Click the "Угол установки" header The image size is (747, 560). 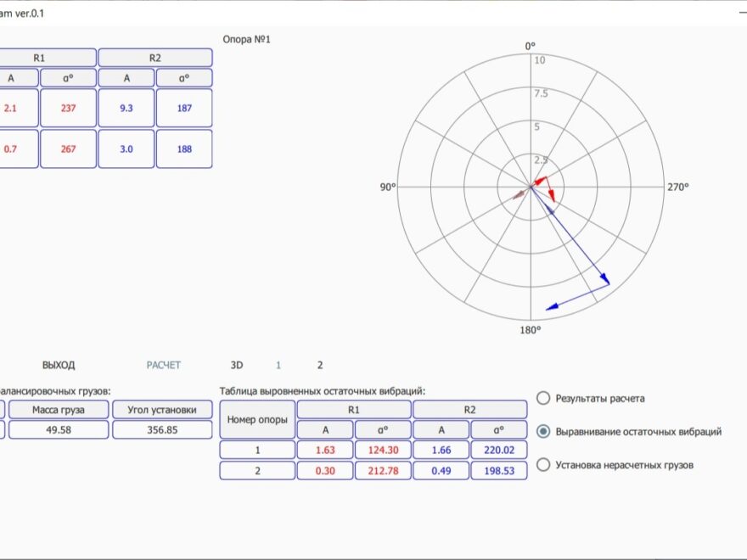(163, 410)
